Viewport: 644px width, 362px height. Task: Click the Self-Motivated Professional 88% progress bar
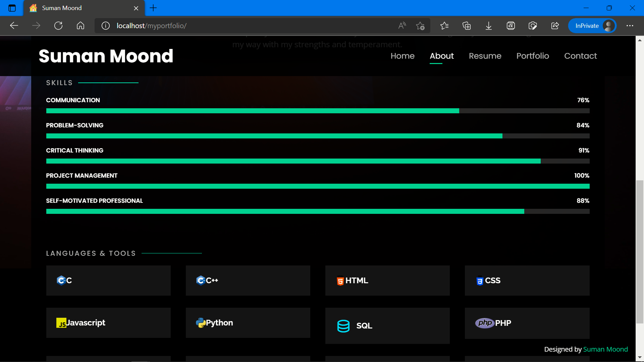click(x=318, y=212)
